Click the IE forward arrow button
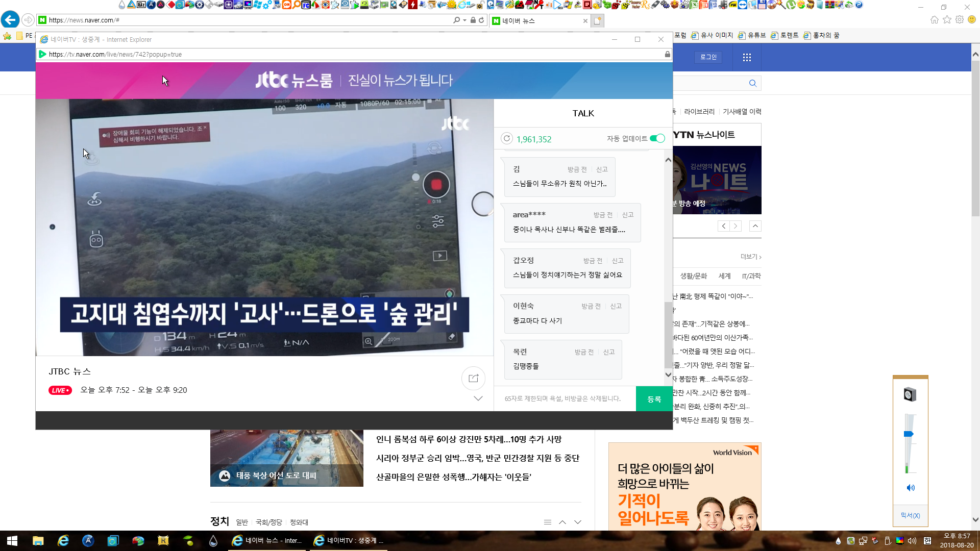980x551 pixels. coord(28,20)
